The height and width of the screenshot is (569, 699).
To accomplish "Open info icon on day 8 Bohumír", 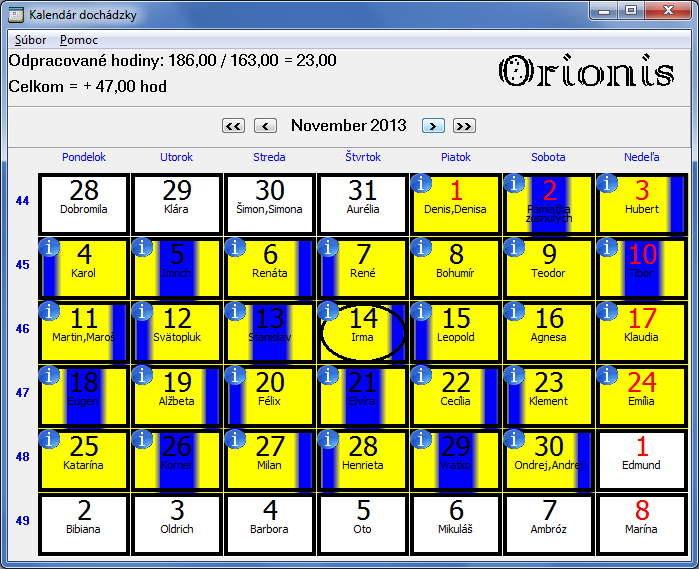I will pyautogui.click(x=421, y=247).
